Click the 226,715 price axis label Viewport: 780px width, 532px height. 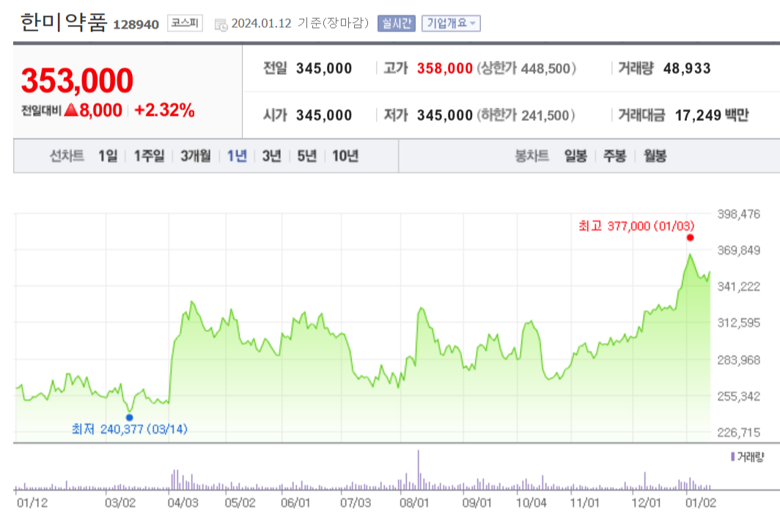click(x=739, y=432)
